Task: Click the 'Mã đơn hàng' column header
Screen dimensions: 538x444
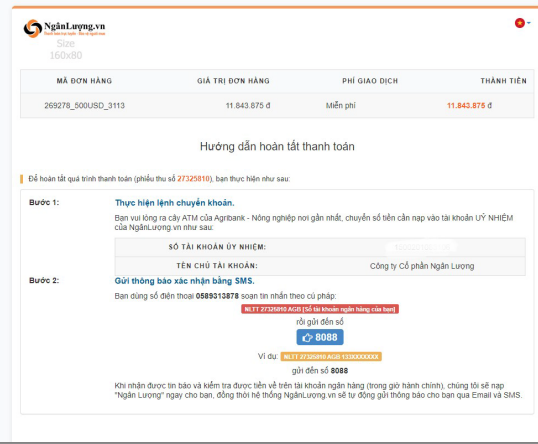Action: tap(84, 81)
